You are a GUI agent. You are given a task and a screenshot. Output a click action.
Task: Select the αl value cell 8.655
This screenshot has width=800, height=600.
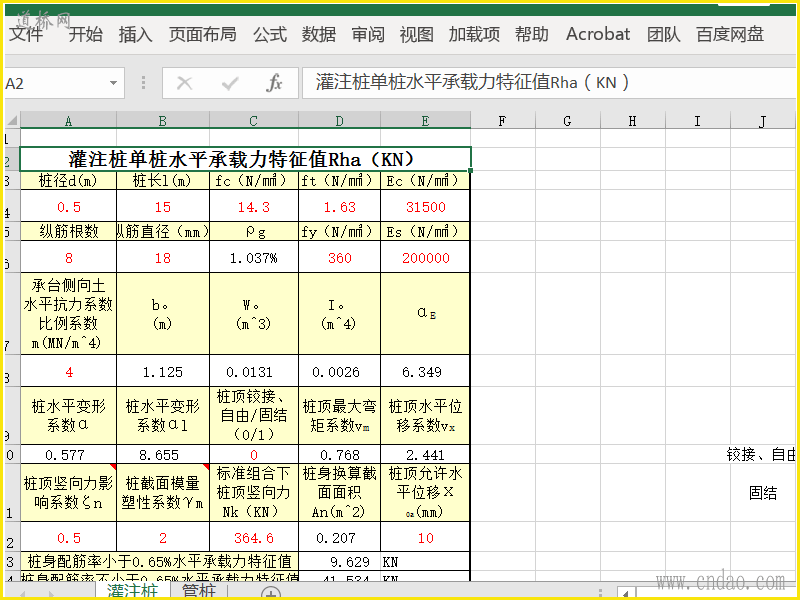(x=163, y=454)
